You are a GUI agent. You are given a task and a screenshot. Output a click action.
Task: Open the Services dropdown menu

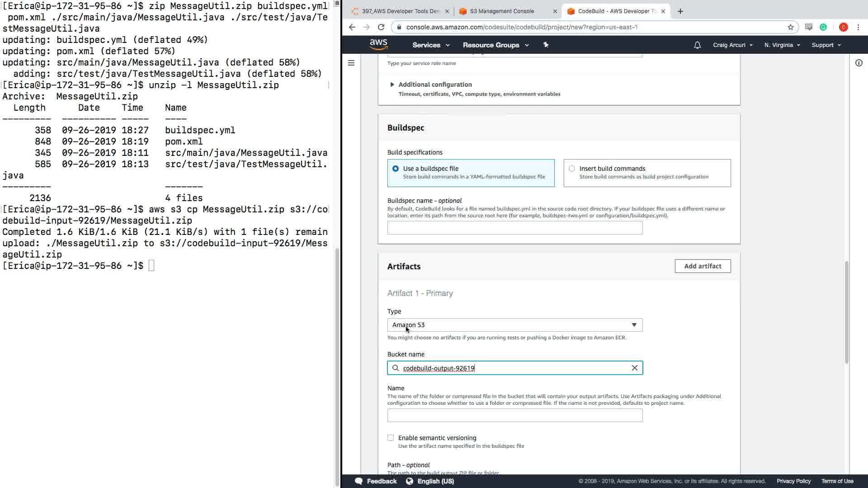point(430,45)
